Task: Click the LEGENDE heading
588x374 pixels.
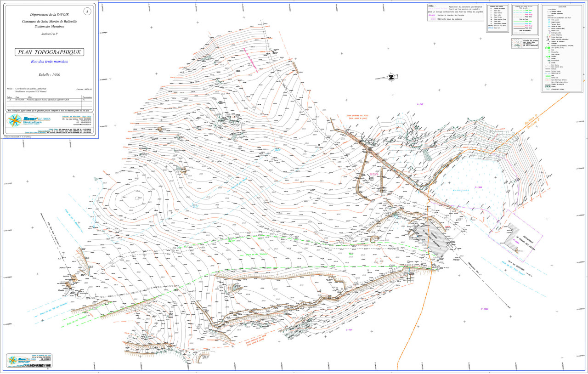Action: [562, 6]
